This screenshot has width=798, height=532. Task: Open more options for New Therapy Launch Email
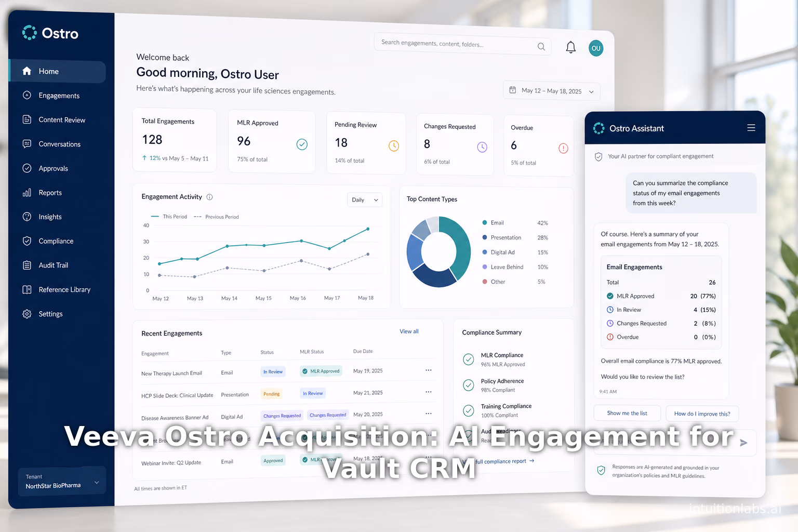click(429, 370)
